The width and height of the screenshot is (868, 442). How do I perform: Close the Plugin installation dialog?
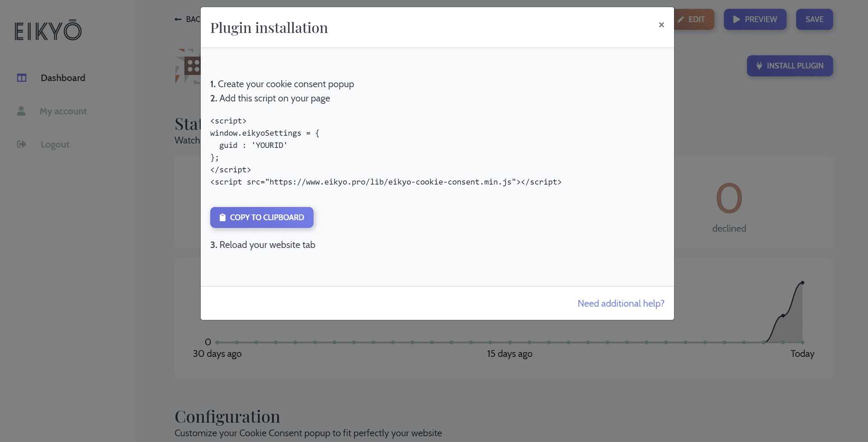661,25
